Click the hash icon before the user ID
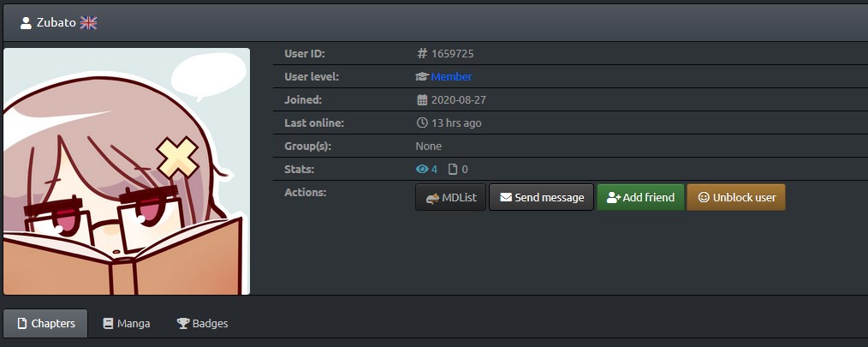 (x=421, y=54)
